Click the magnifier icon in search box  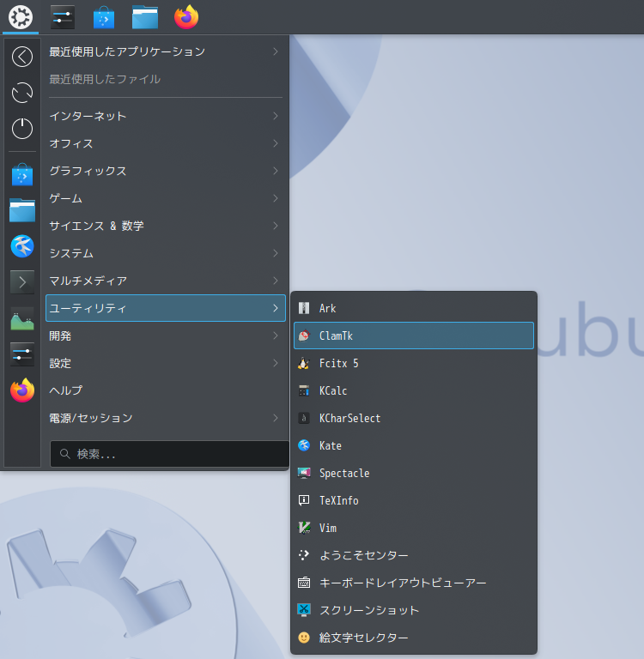tap(64, 454)
